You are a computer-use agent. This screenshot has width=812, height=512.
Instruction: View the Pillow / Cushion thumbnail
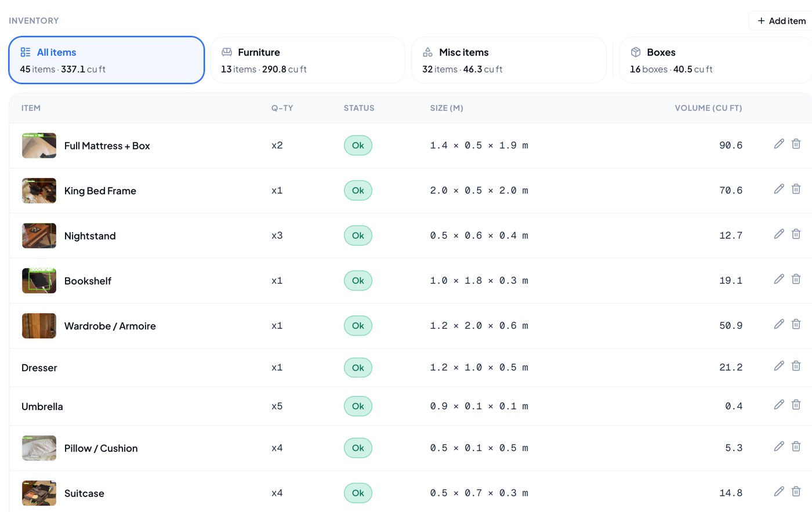39,448
